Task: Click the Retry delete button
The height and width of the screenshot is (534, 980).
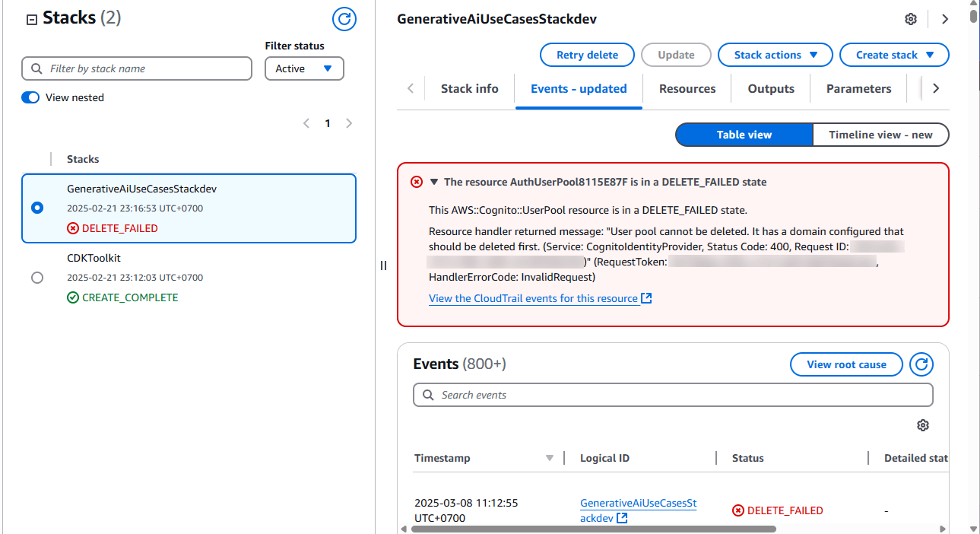Action: click(587, 55)
